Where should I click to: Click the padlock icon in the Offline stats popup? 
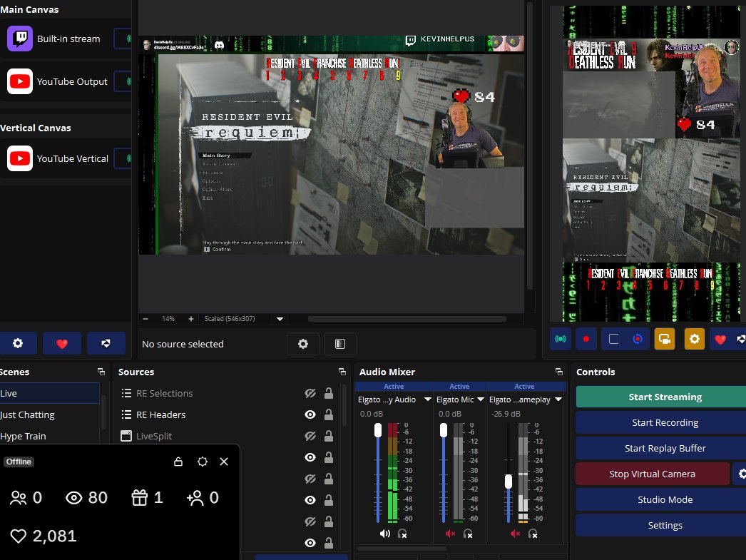(178, 462)
